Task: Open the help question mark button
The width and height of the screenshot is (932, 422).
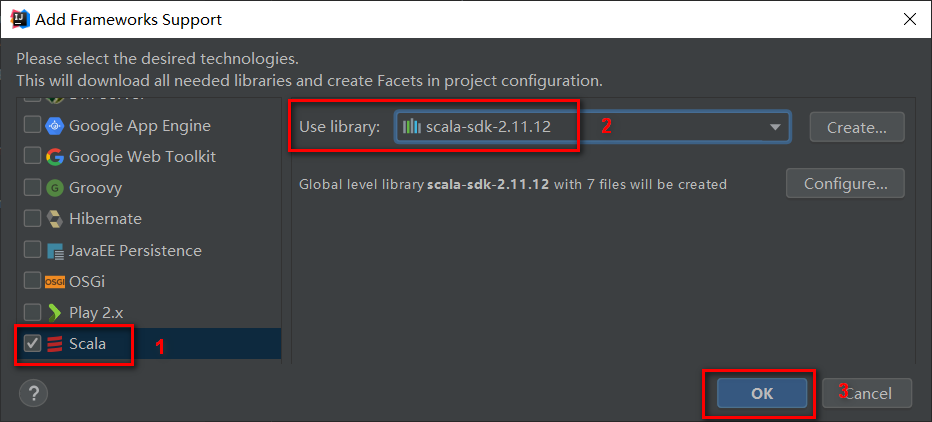Action: coord(32,392)
